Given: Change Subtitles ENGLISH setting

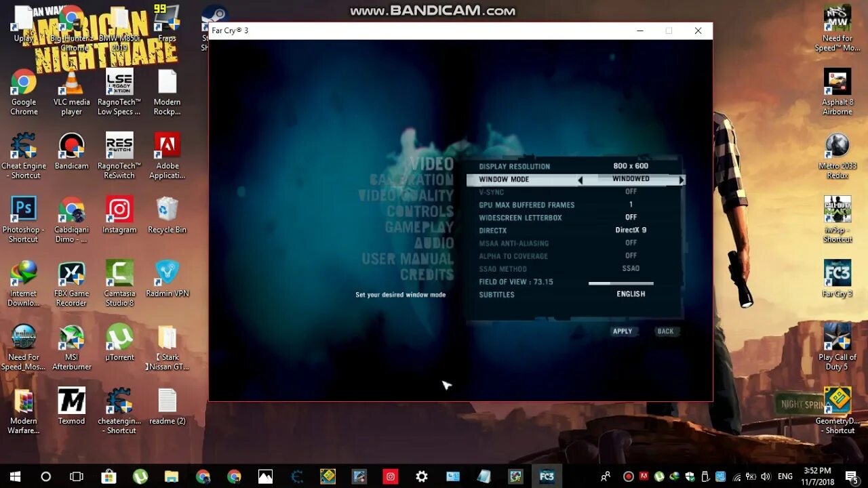Looking at the screenshot, I should (x=631, y=294).
